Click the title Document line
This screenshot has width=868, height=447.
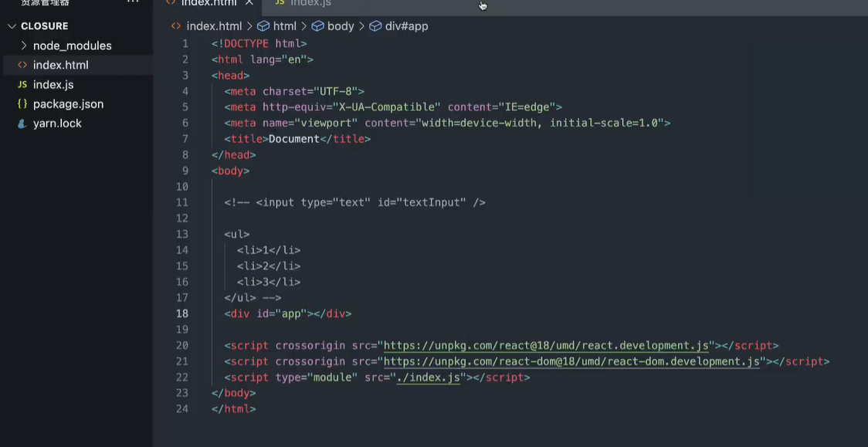click(297, 140)
